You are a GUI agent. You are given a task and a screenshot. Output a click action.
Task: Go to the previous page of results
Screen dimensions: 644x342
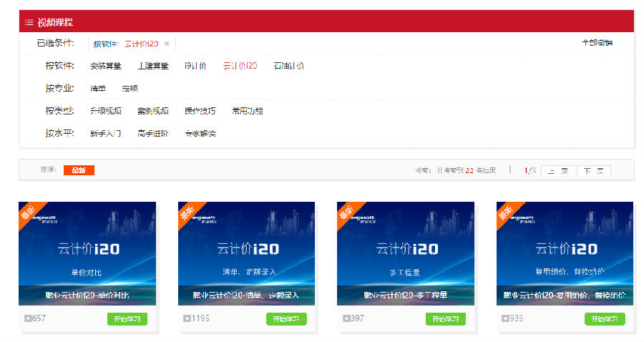tap(557, 171)
